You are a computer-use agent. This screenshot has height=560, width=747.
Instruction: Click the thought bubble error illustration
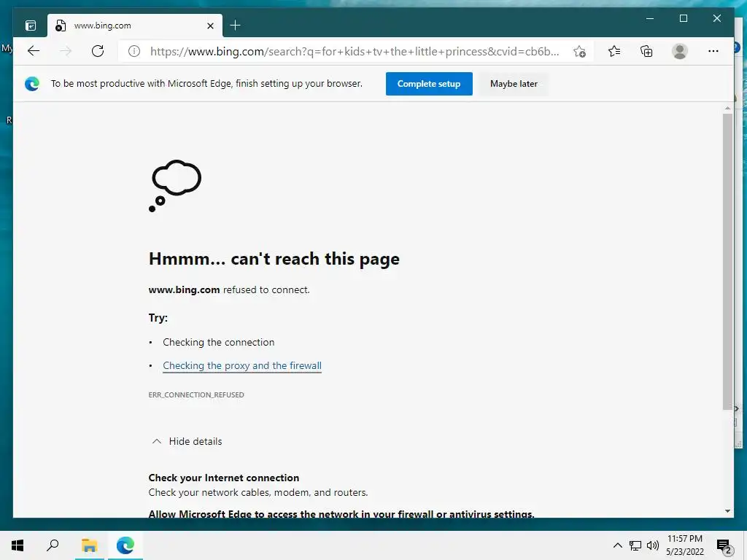[x=175, y=186]
